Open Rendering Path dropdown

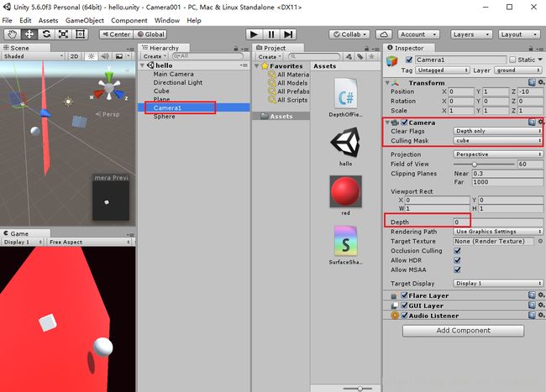(498, 232)
